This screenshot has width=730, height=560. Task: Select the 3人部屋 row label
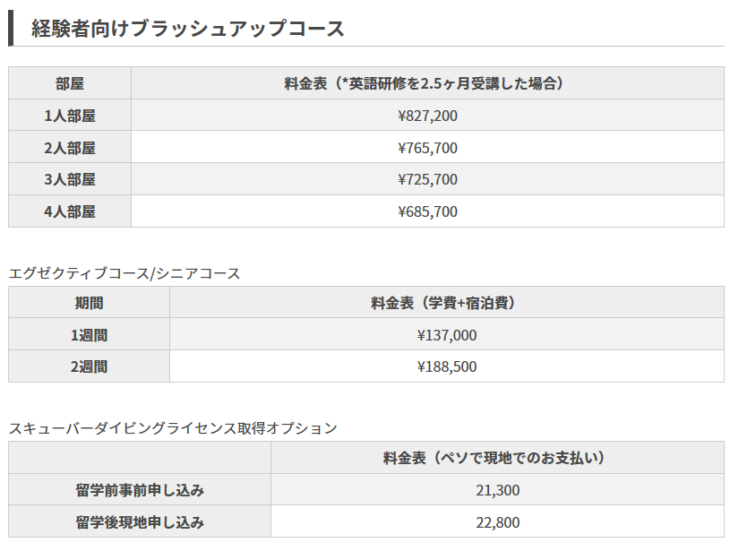(70, 179)
